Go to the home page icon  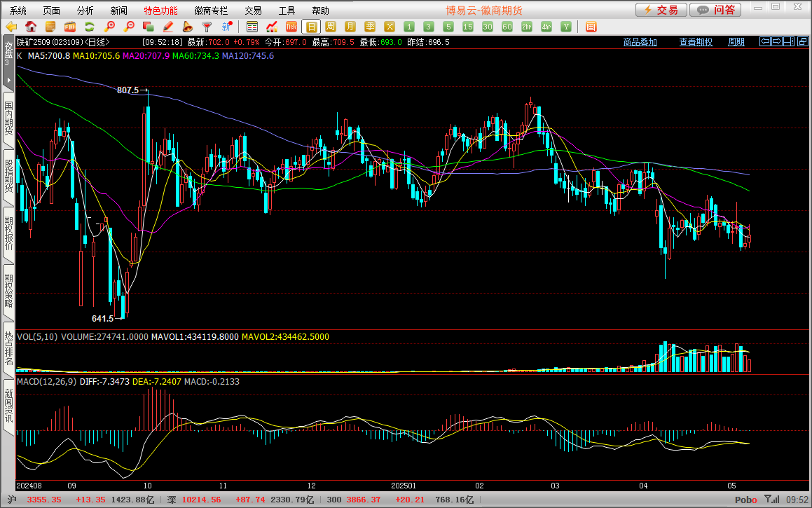31,27
